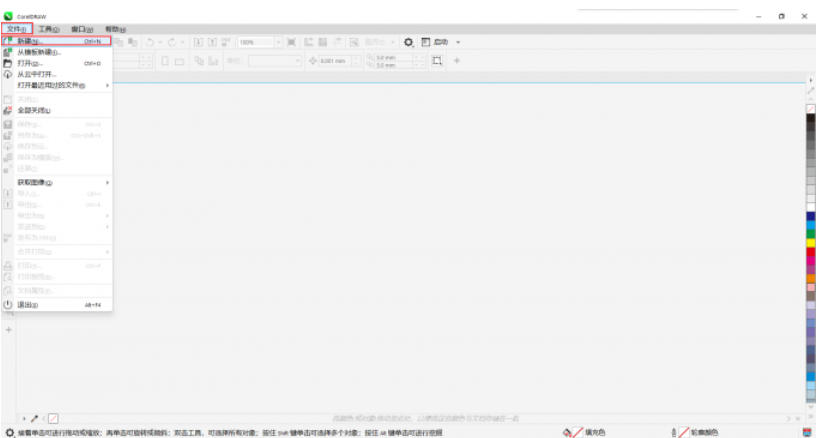Choose 退出 (Exit) in File menu
816x438 pixels.
pyautogui.click(x=57, y=305)
